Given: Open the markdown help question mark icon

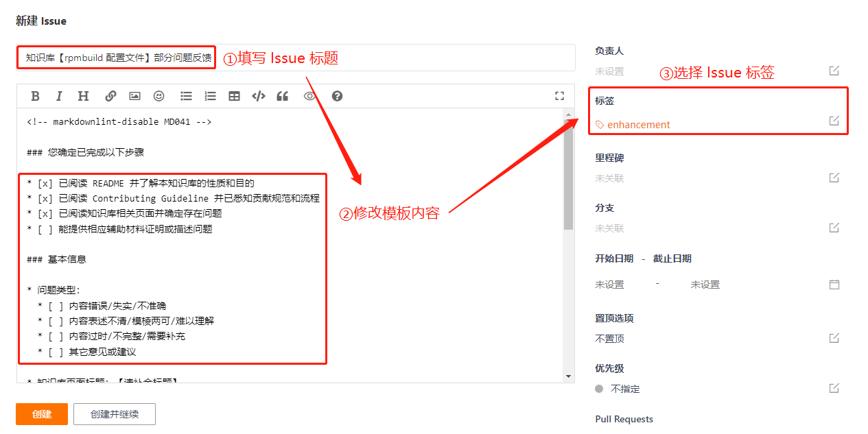Looking at the screenshot, I should pos(337,96).
